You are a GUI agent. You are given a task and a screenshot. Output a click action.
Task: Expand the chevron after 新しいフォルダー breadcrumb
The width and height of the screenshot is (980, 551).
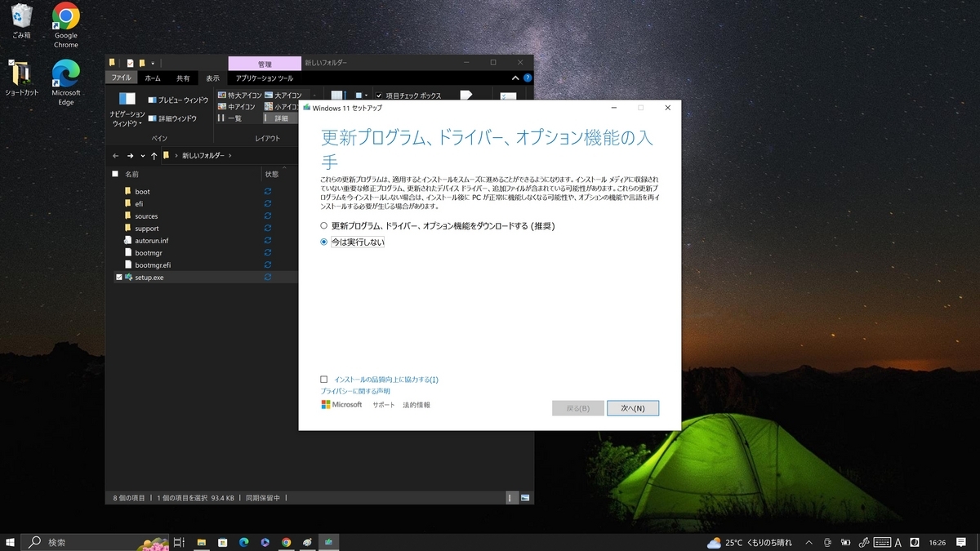pos(231,155)
